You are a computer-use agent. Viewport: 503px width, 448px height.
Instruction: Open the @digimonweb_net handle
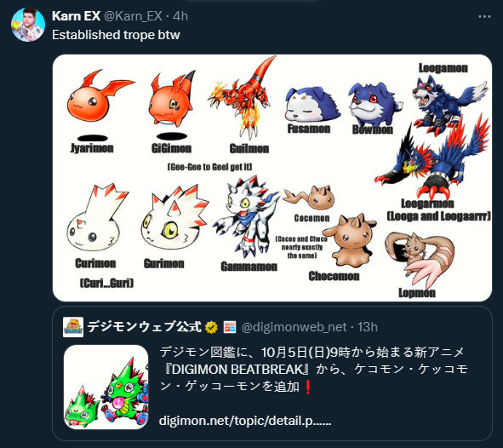tap(294, 327)
